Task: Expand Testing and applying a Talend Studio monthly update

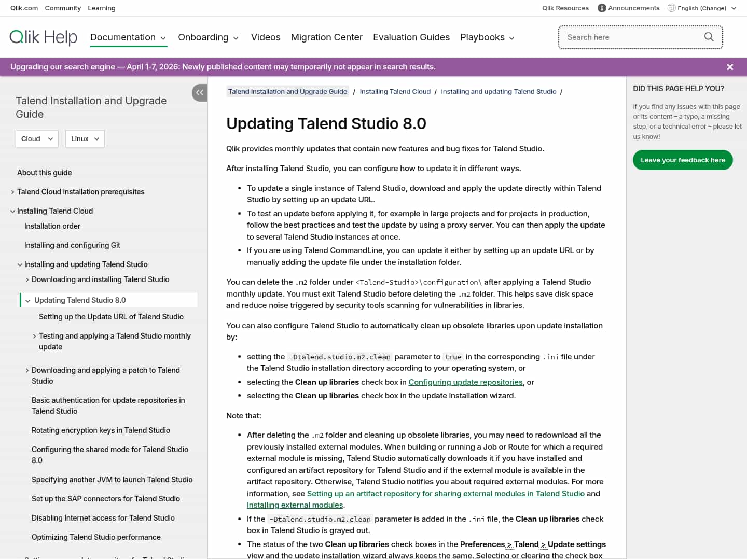Action: tap(35, 336)
